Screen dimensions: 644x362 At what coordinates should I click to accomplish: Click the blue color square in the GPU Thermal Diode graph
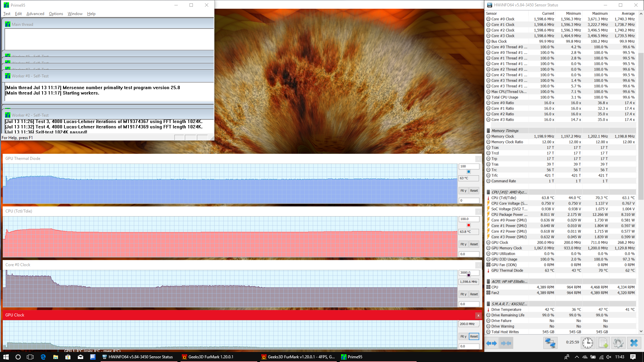(x=469, y=172)
